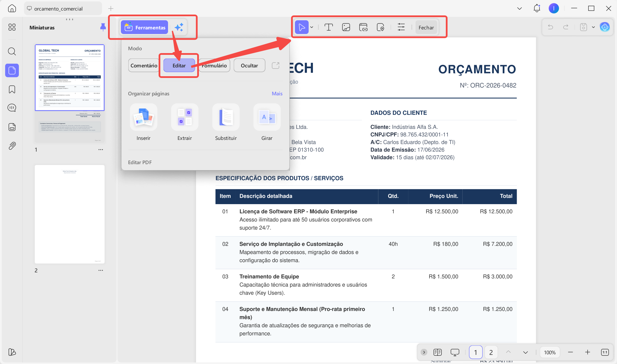Click the undo arrow
The height and width of the screenshot is (364, 617).
click(550, 27)
